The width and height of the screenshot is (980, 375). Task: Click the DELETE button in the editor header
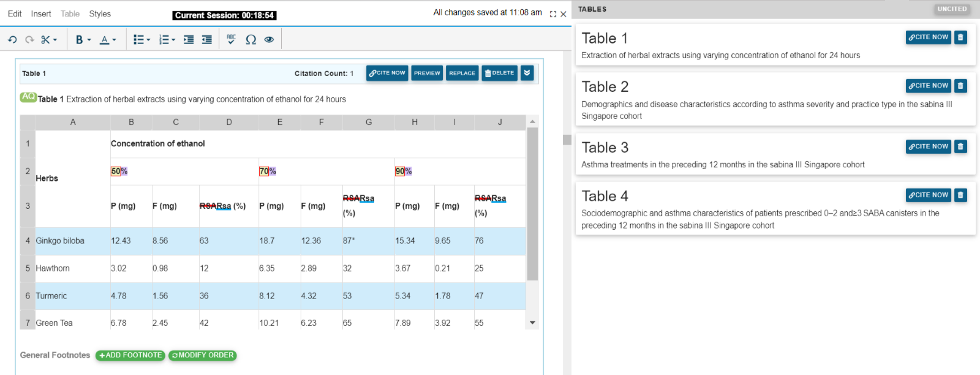point(500,73)
